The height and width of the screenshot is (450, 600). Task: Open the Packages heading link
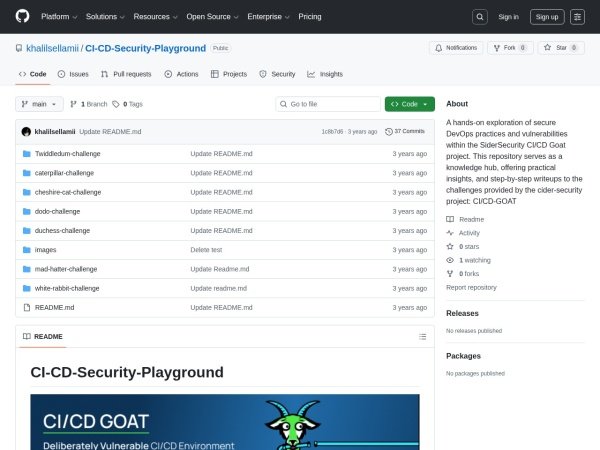tap(463, 356)
